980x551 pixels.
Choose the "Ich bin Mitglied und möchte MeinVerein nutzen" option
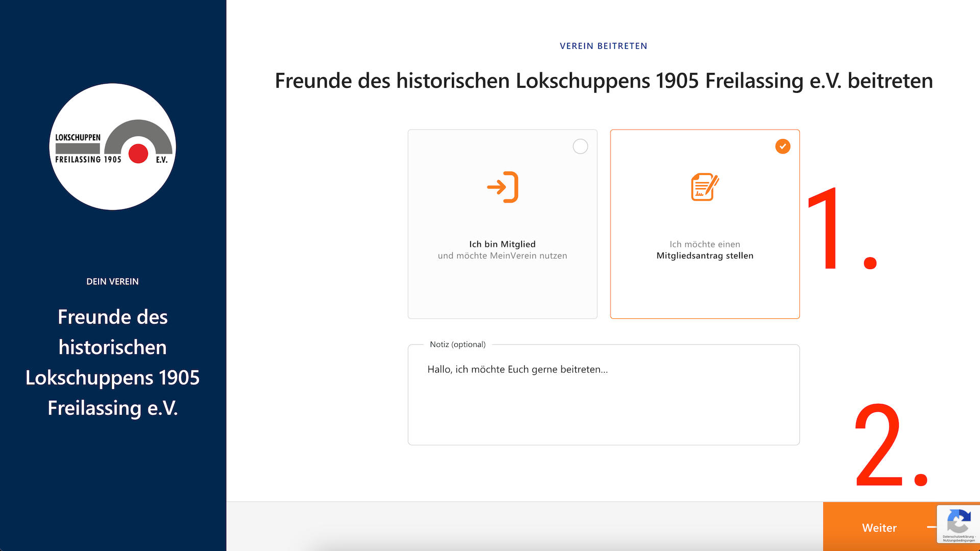(x=502, y=223)
